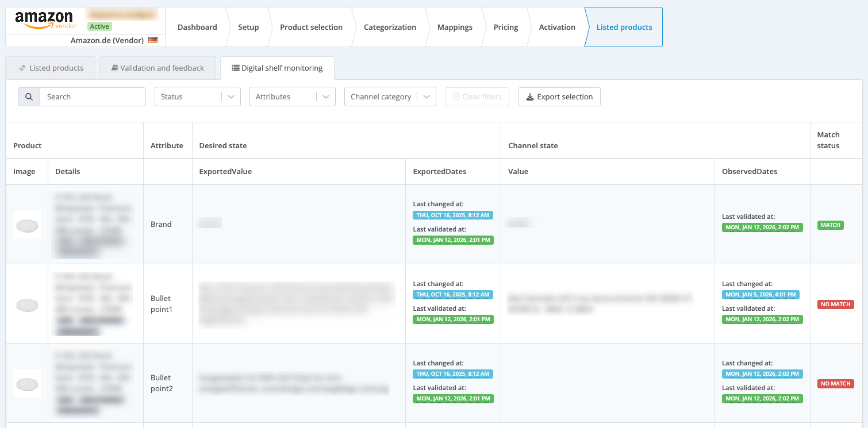Click the Brand row product thumbnail
Screen dimensions: 868x428
27,225
